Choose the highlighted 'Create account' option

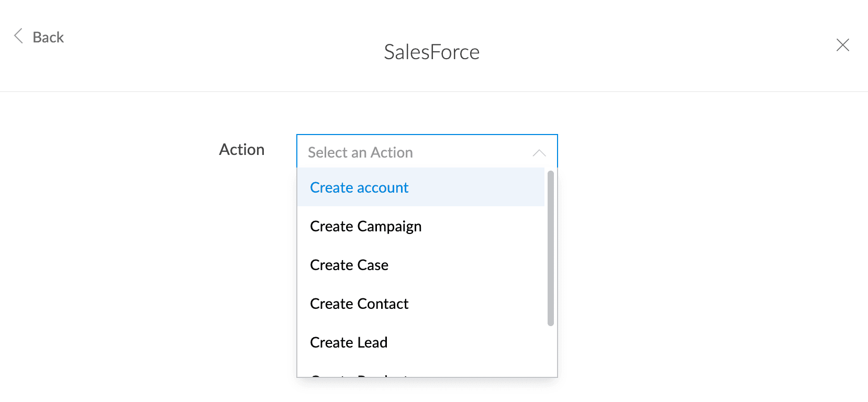coord(421,187)
